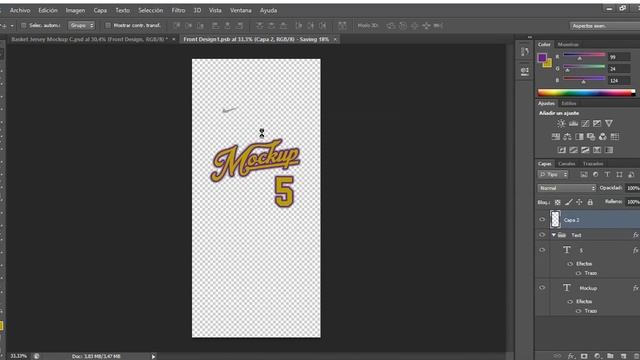Open the Capa menu
Image resolution: width=640 pixels, height=360 pixels.
click(100, 10)
